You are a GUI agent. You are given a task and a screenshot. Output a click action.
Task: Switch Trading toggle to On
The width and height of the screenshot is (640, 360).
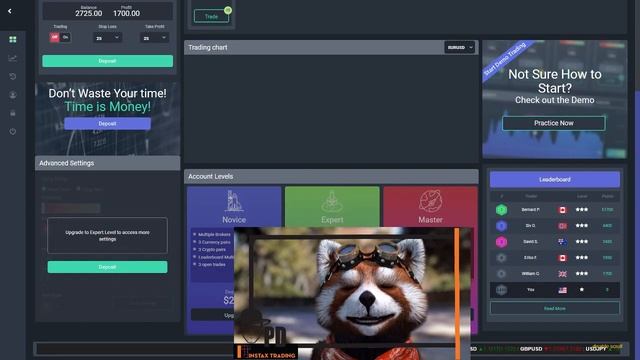65,38
